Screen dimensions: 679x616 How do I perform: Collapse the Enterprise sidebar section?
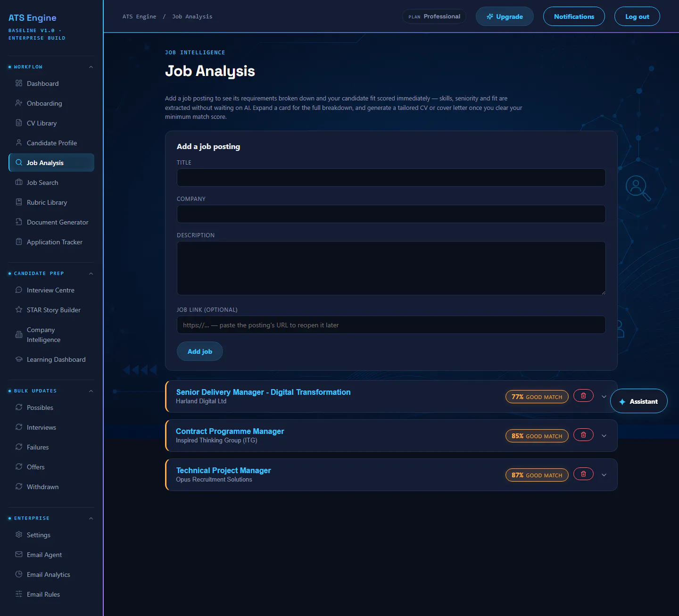point(91,518)
